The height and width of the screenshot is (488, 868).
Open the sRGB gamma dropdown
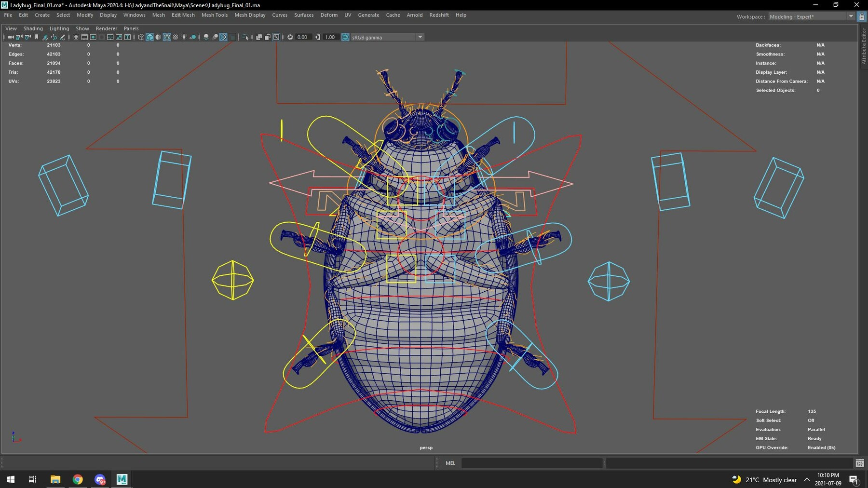pyautogui.click(x=420, y=37)
